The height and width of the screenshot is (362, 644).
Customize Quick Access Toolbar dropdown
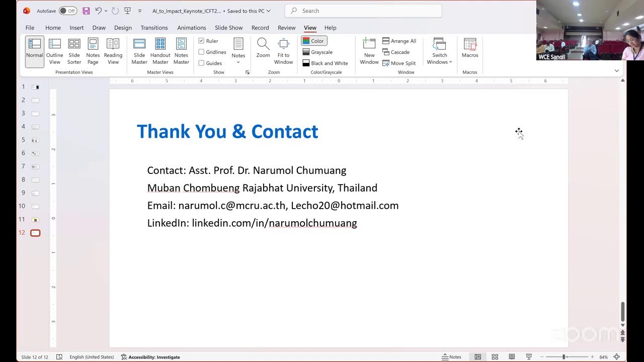(140, 11)
